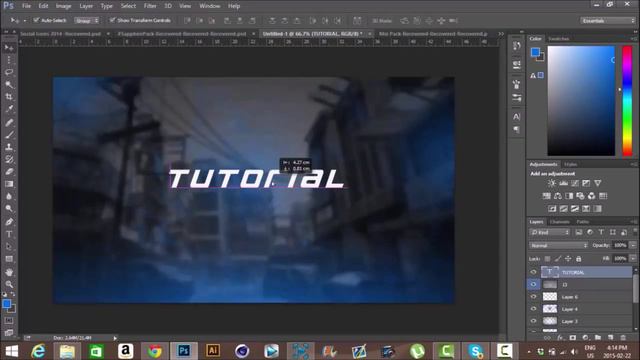Switch to the Styles tab
The width and height of the screenshot is (640, 360).
(570, 164)
